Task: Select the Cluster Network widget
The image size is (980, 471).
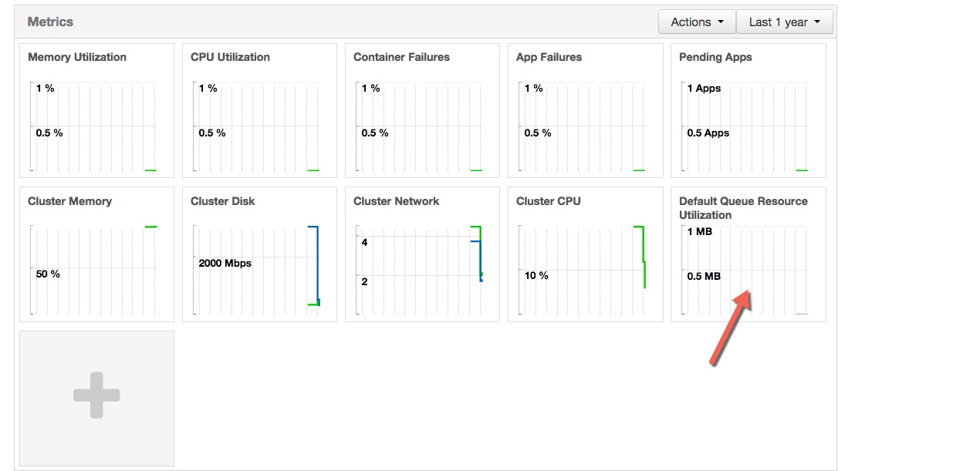Action: pyautogui.click(x=422, y=254)
